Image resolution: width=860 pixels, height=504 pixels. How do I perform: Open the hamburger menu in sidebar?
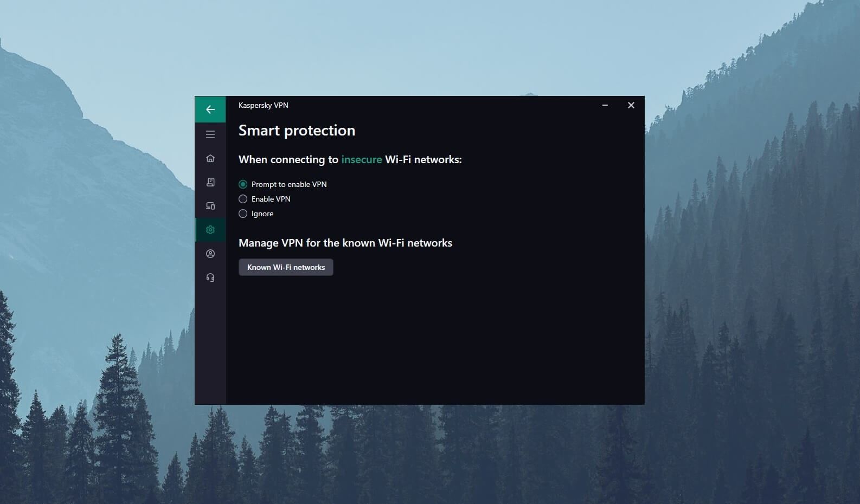(x=210, y=134)
